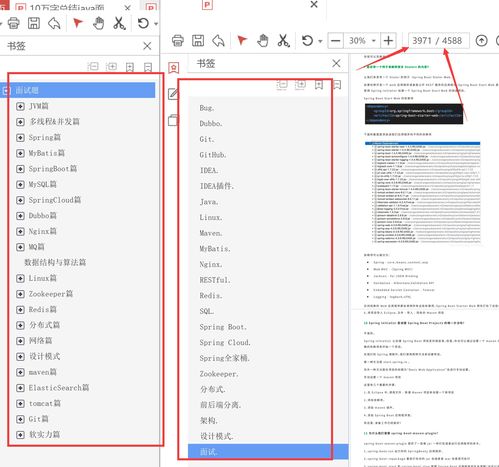Close the right 书签 bookmark panel
The width and height of the screenshot is (499, 467).
tap(336, 63)
